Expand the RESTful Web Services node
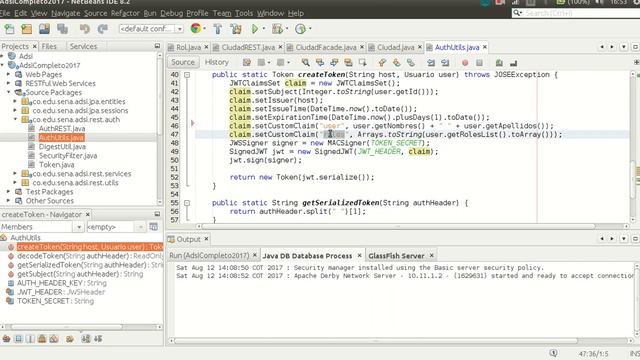640x360 pixels. [8, 83]
